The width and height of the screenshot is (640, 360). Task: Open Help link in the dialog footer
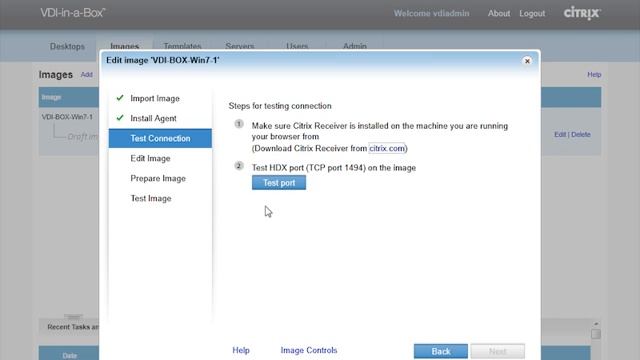(241, 350)
